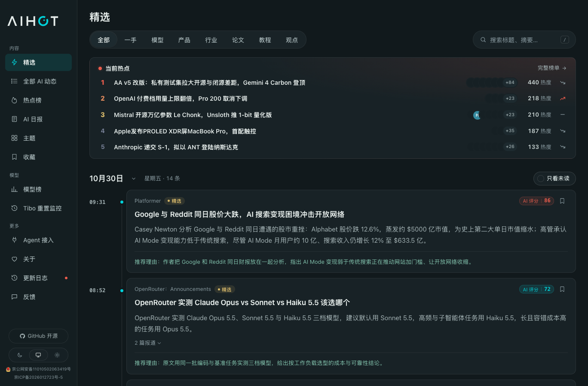Select system monitor theme option
The width and height of the screenshot is (588, 386).
(38, 355)
